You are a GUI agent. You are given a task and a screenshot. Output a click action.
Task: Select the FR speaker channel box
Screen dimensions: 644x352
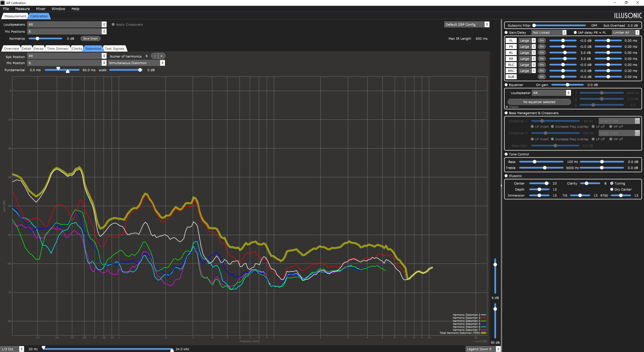511,47
